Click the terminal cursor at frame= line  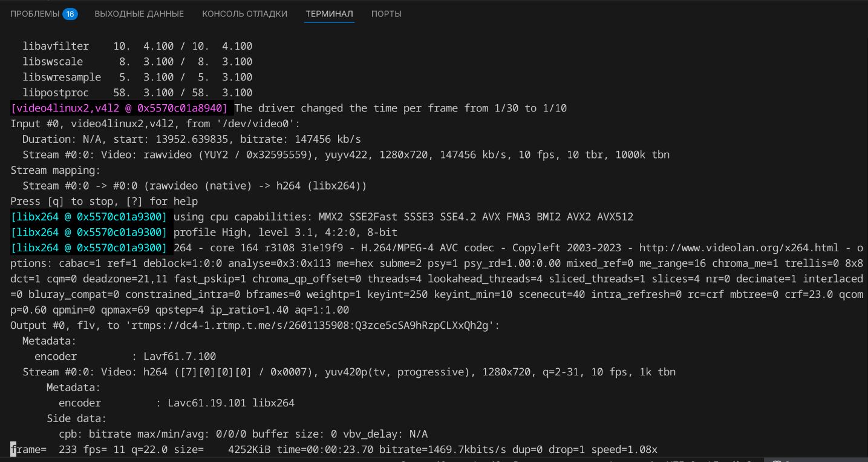pos(13,449)
